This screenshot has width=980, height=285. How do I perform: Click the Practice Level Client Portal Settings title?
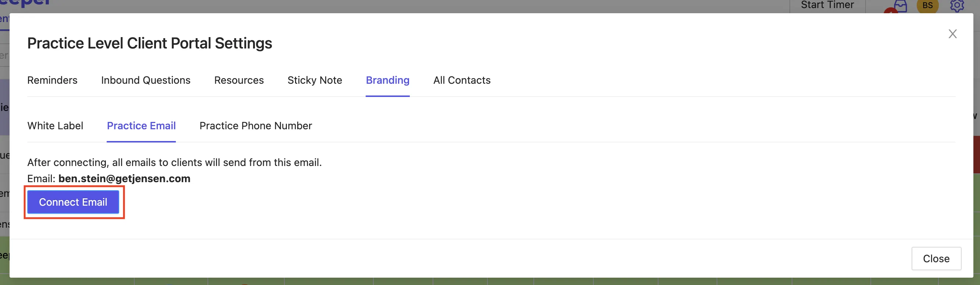[149, 43]
